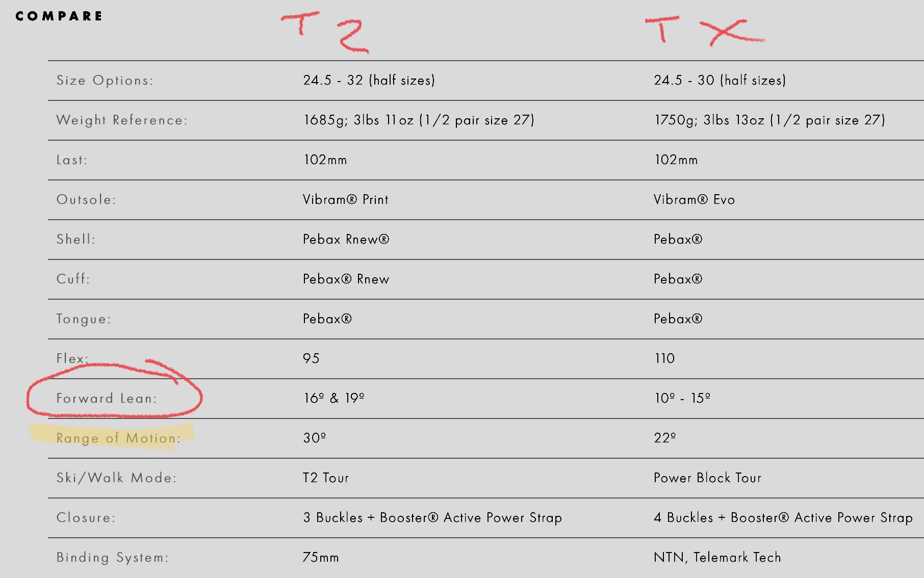The image size is (924, 578).
Task: Click the Pebax Rnew shell value
Action: (346, 239)
